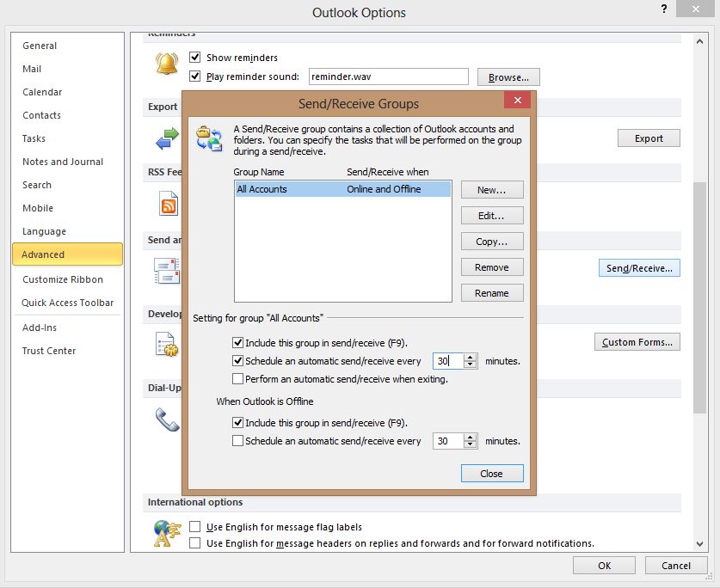Click the Send/Receive Groups briefcase icon
Image resolution: width=720 pixels, height=588 pixels.
(x=209, y=138)
